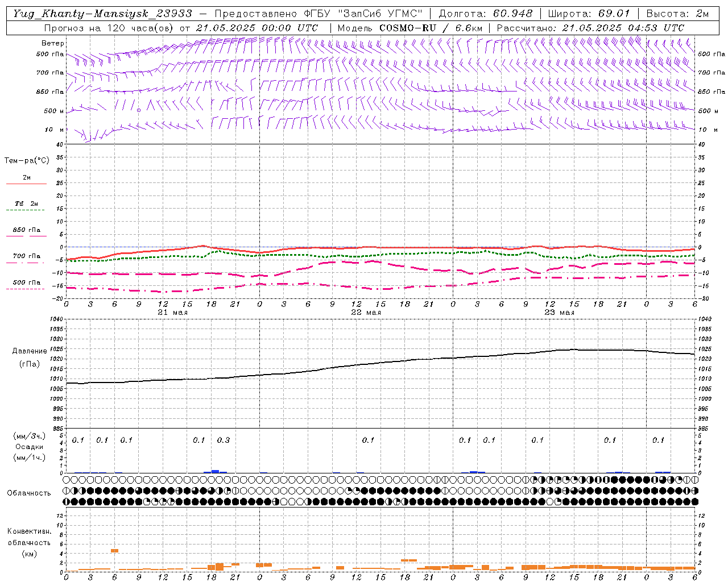Click the Прогноз на 120 часа(ов) text
The height and width of the screenshot is (582, 728).
(109, 28)
